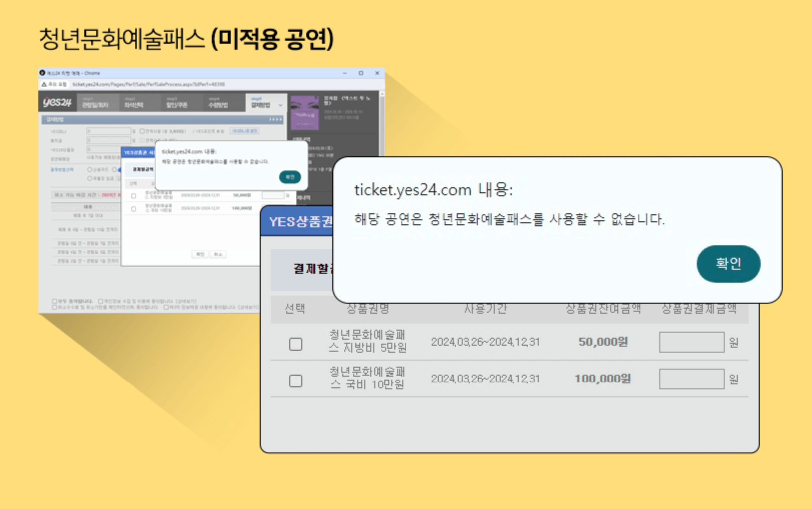812x509 pixels.
Task: Click the site favicon in the Chrome title bar
Action: click(42, 73)
